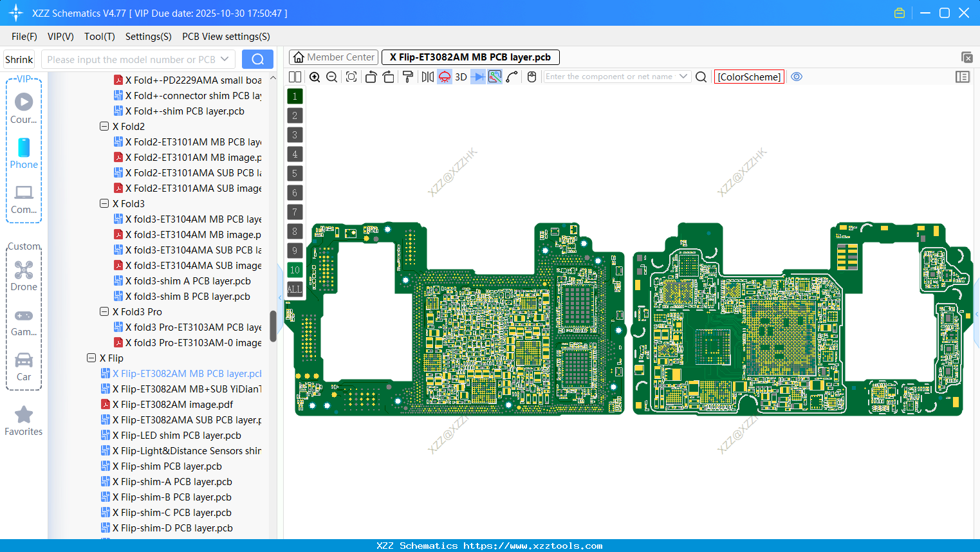980x552 pixels.
Task: Select the paintbrush coloring tool
Action: [x=407, y=77]
